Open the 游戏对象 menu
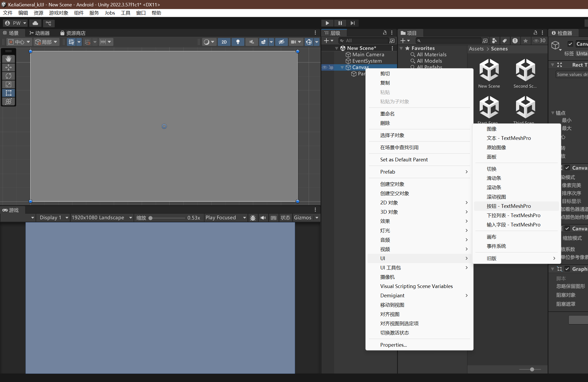588x382 pixels. click(59, 13)
